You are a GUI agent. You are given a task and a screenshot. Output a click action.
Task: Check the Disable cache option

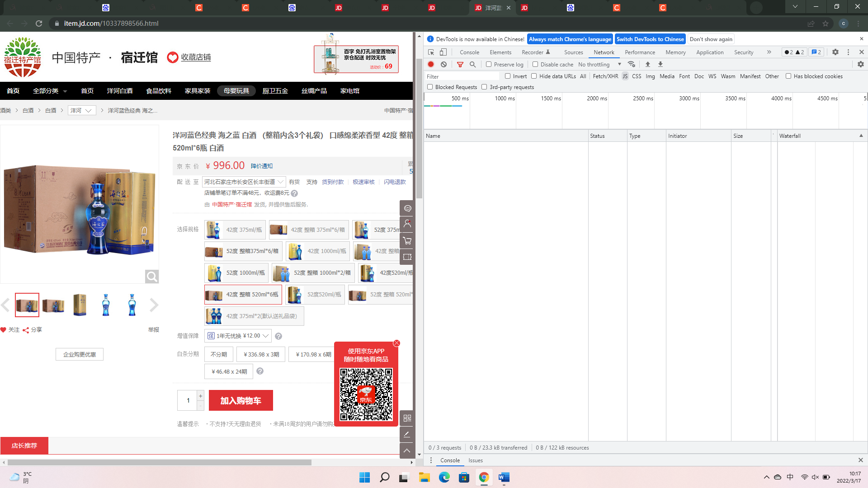coord(535,64)
